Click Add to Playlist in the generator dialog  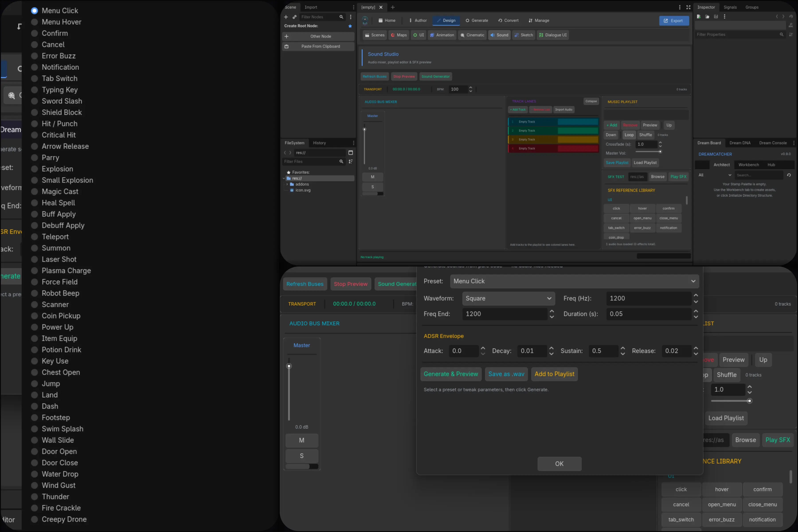(554, 374)
